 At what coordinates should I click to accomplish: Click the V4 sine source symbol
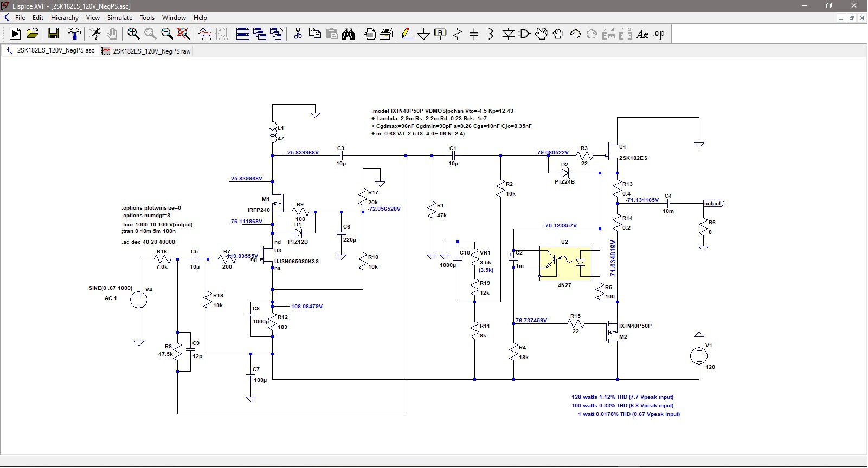139,300
